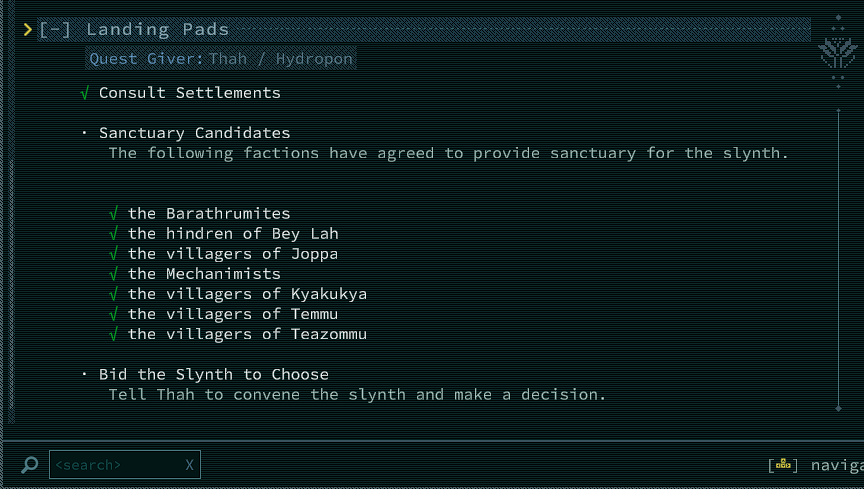
Task: Click the yellow navigate key icon
Action: (782, 465)
